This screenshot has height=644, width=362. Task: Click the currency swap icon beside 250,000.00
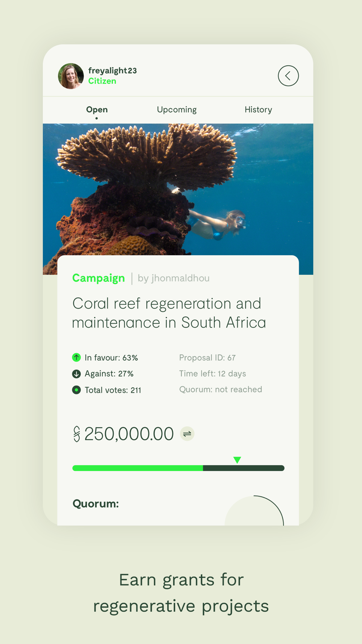tap(187, 434)
